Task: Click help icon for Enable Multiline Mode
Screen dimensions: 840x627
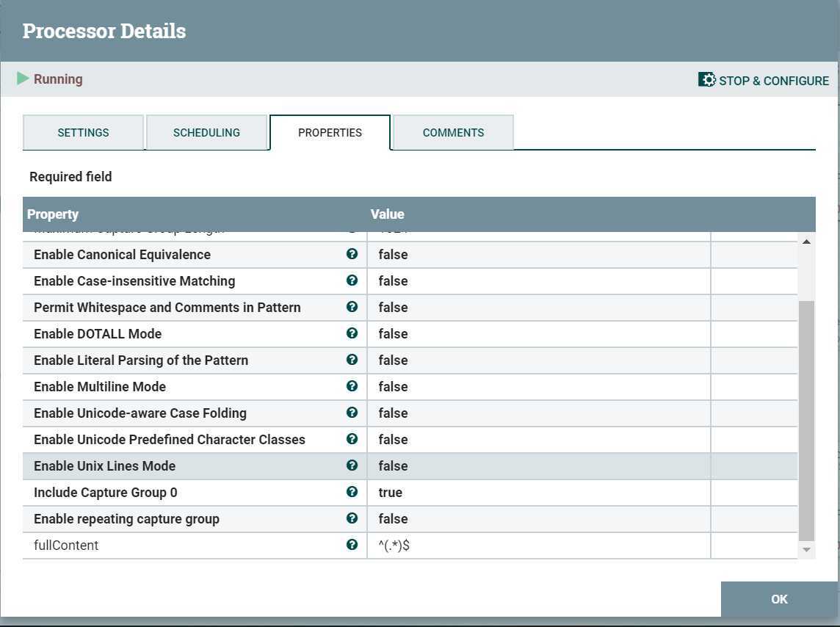Action: coord(352,386)
